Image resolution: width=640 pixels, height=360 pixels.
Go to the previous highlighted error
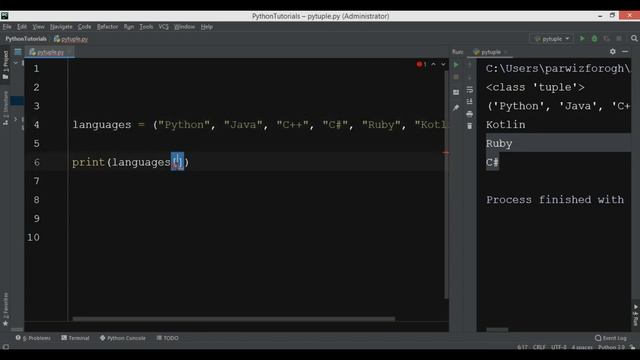(433, 64)
